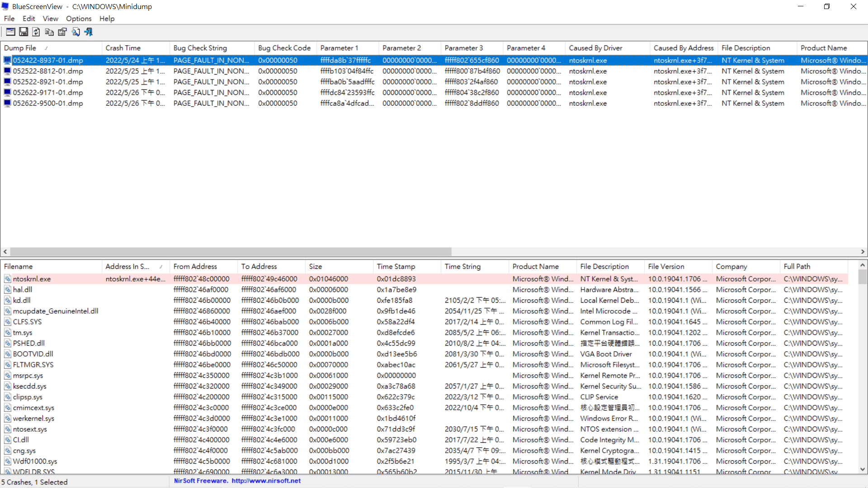Sort by Dump File column header
Image resolution: width=868 pixels, height=488 pixels.
51,48
